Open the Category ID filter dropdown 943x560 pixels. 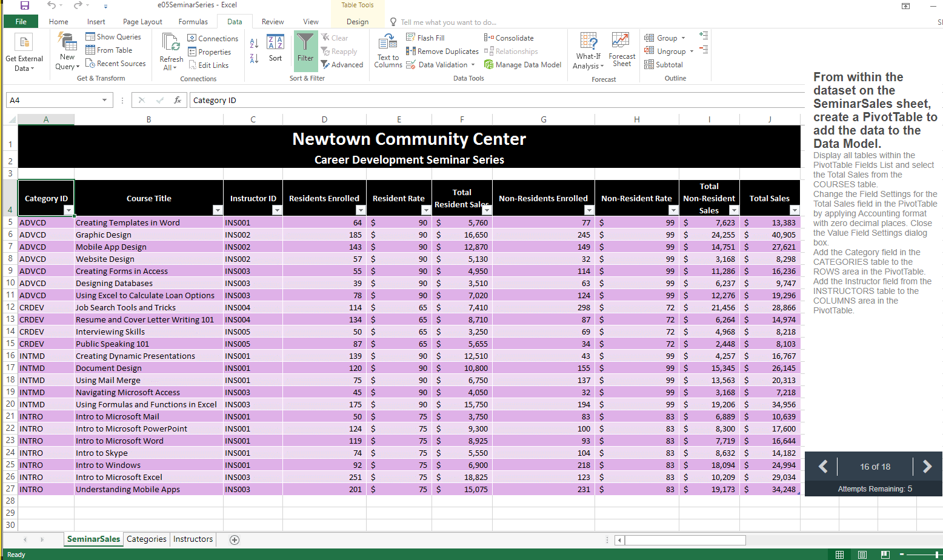68,210
